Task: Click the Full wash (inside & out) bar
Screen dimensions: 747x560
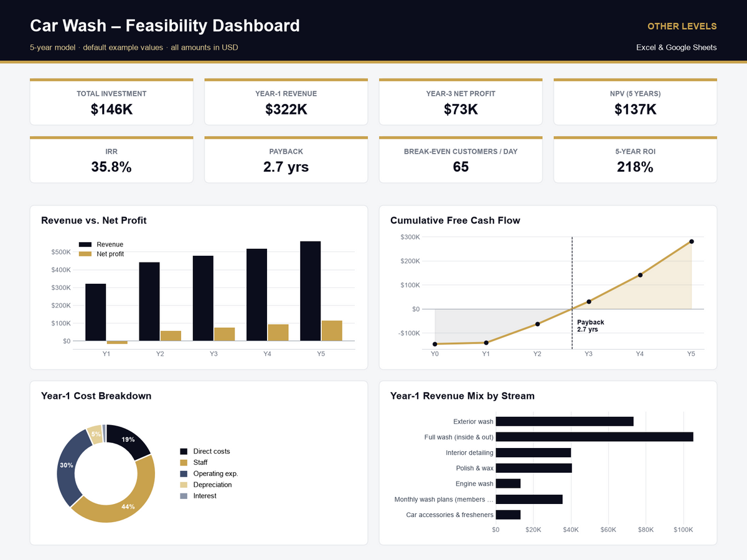Action: click(594, 437)
